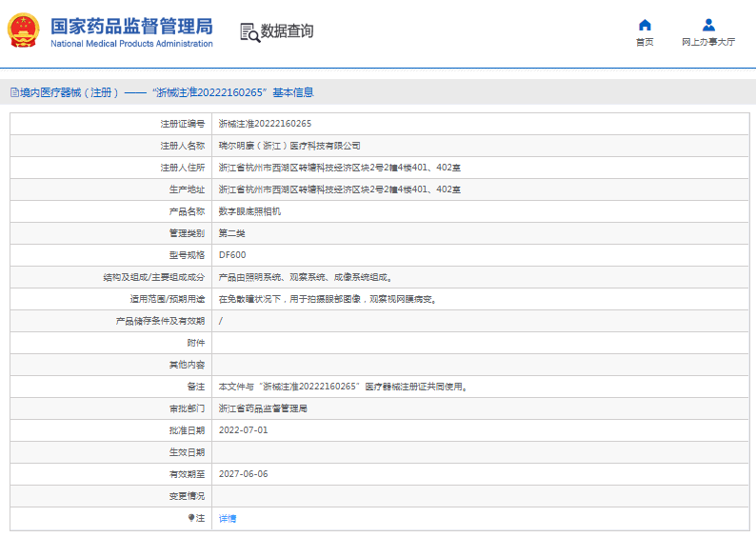The width and height of the screenshot is (756, 537).
Task: Select model value DF600
Action: point(232,255)
